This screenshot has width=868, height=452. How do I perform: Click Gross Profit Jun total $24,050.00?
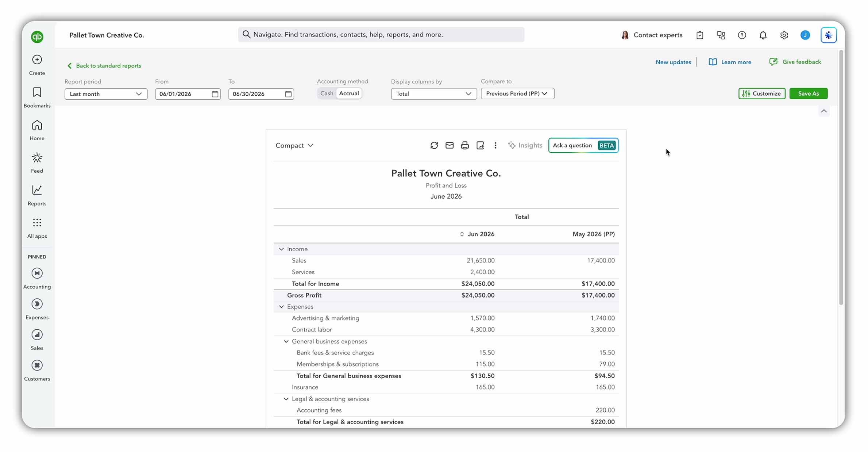[478, 295]
